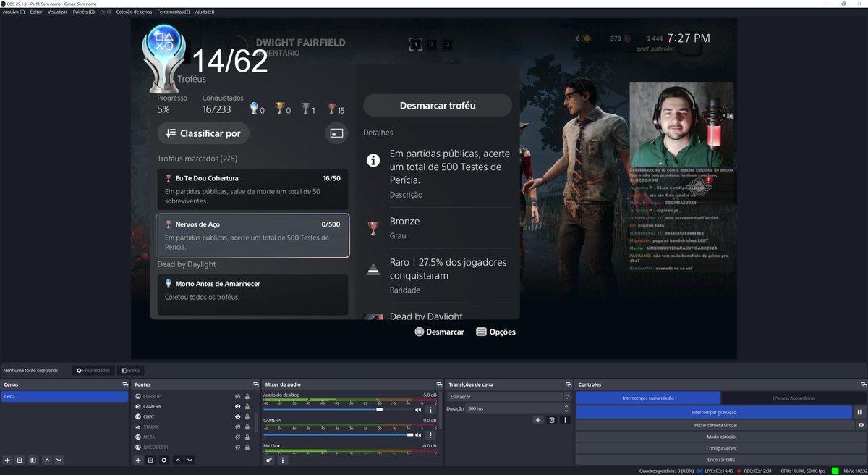Select the QRCODEPIX source row

point(192,447)
